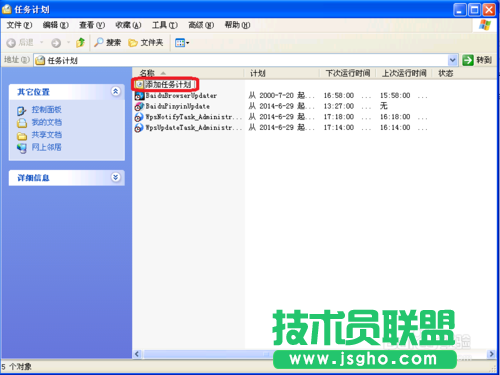Select the WpsUpdateTask_Administr... task
Viewport: 500px width, 375px height.
(193, 128)
